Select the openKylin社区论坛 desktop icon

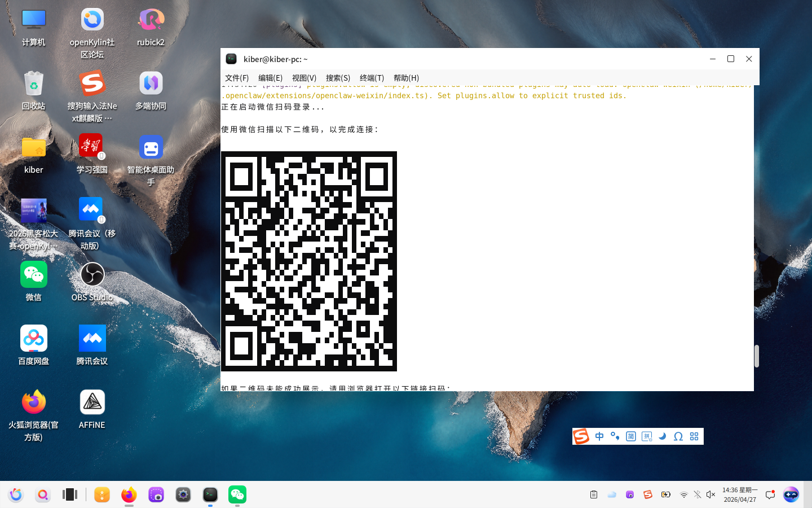pos(92,33)
